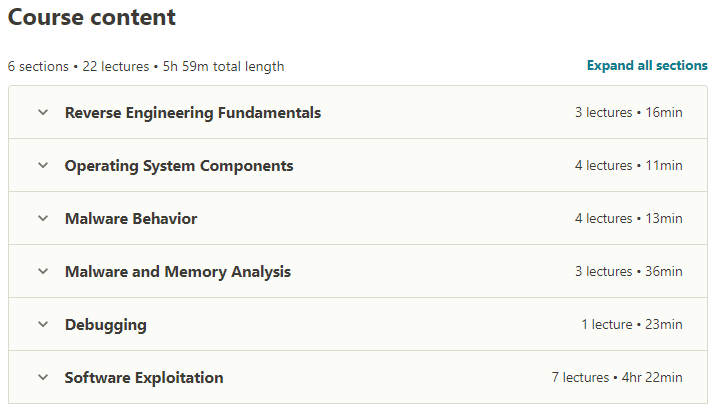This screenshot has width=717, height=412.
Task: Click chevron icon beside Software Exploitation
Action: point(43,378)
